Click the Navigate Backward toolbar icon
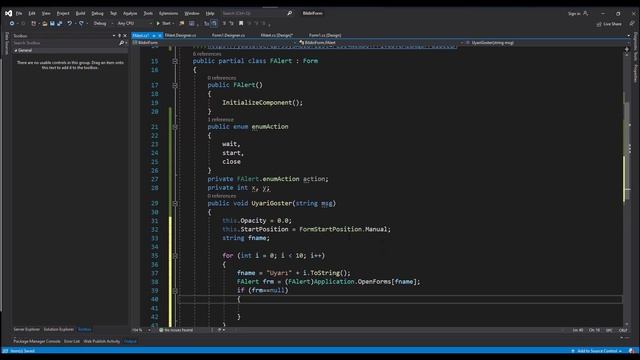This screenshot has height=360, width=640. point(12,24)
